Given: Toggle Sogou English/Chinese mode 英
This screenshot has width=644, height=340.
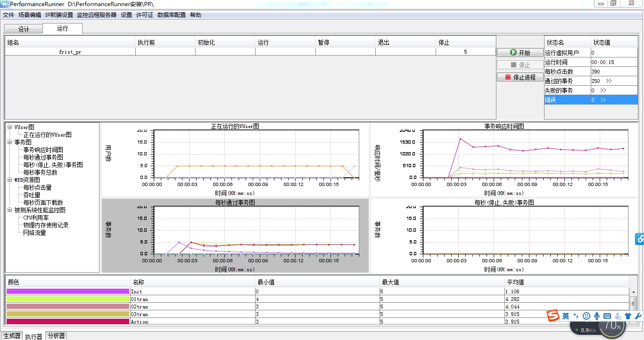Looking at the screenshot, I should [x=565, y=316].
